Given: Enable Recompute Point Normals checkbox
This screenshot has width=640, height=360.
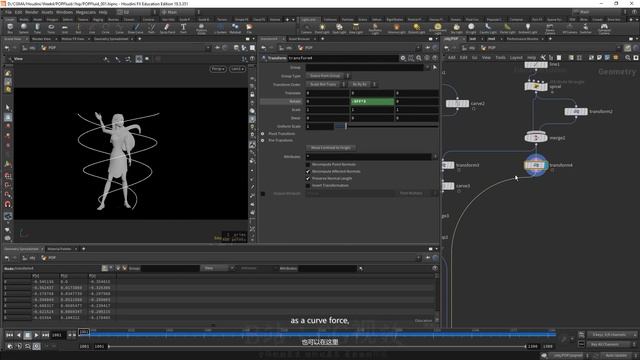Looking at the screenshot, I should tap(308, 164).
